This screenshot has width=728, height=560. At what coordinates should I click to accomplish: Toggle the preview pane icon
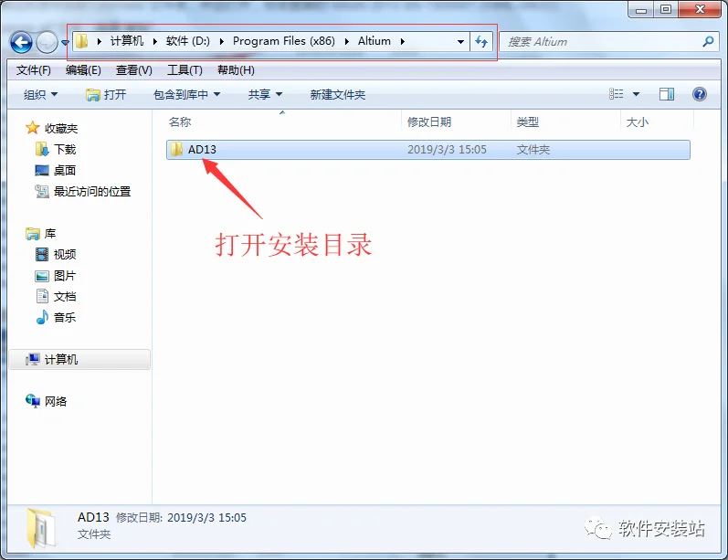tap(667, 94)
